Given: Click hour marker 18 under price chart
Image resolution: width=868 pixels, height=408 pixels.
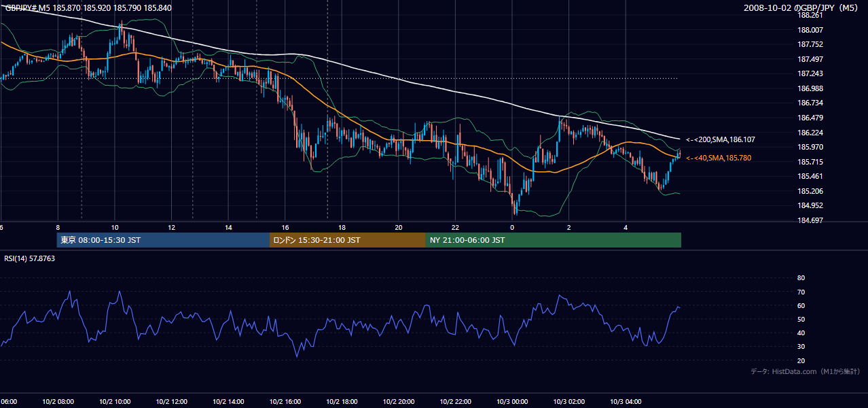Looking at the screenshot, I should coord(342,227).
